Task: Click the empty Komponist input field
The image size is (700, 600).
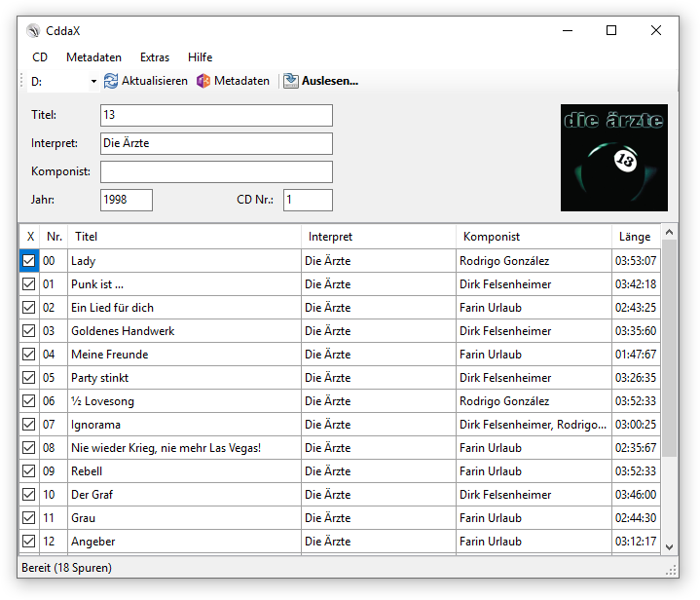Action: pos(216,172)
